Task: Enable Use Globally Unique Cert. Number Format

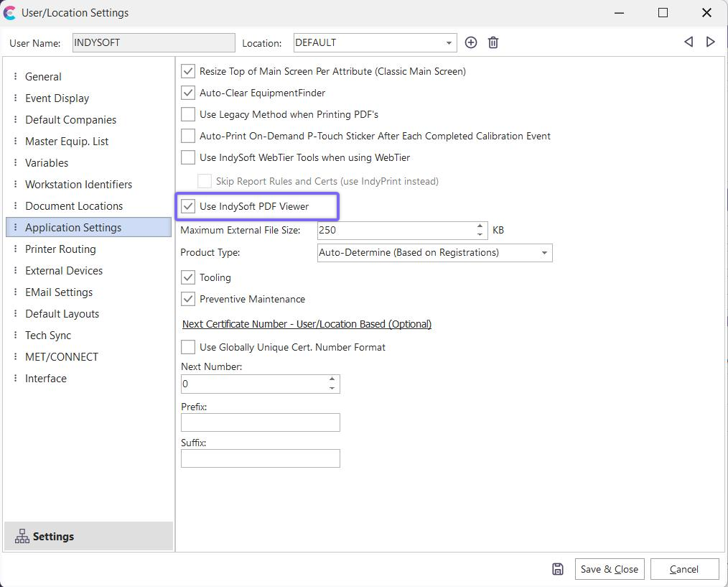Action: 188,347
